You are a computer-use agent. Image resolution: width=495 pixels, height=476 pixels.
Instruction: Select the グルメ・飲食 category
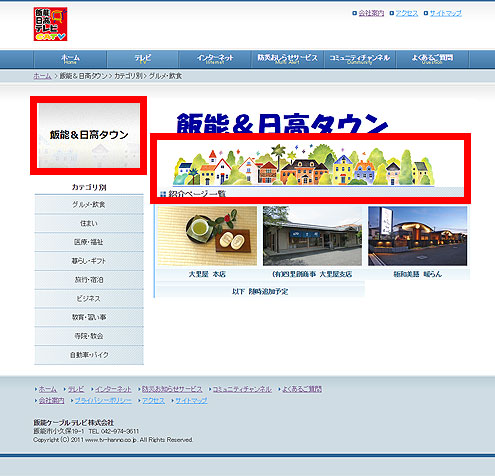tap(89, 205)
